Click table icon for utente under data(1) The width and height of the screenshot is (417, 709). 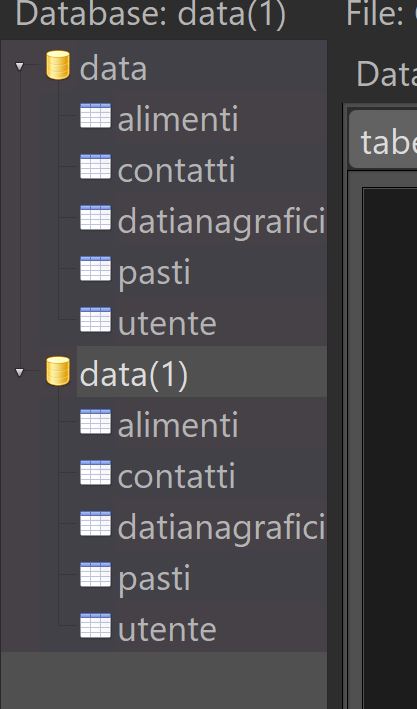click(95, 626)
